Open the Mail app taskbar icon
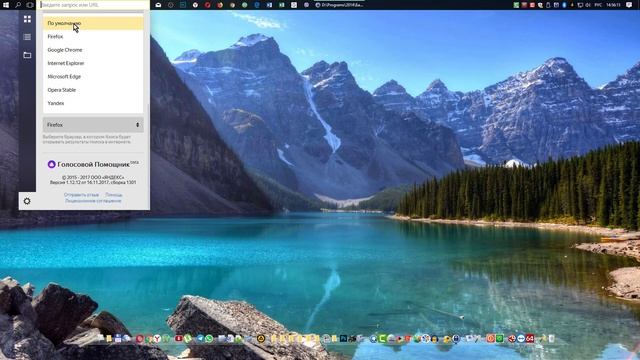The image size is (640, 360). tap(158, 5)
